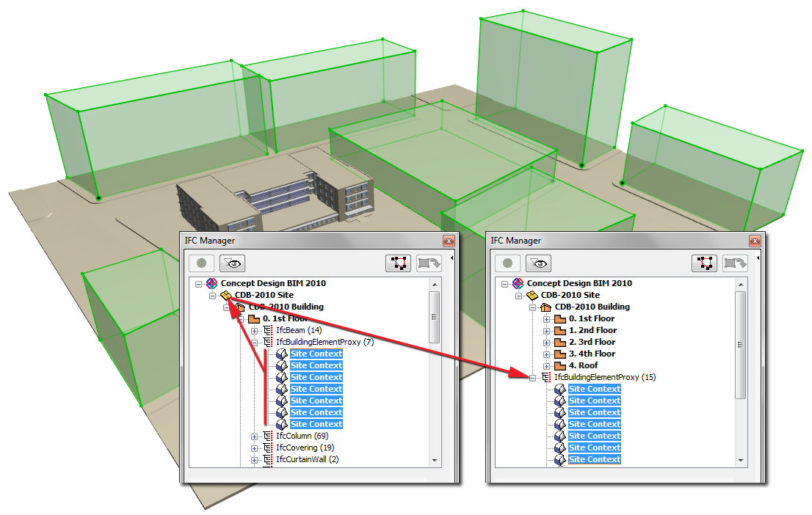Expand 4. Roof node

(x=546, y=367)
